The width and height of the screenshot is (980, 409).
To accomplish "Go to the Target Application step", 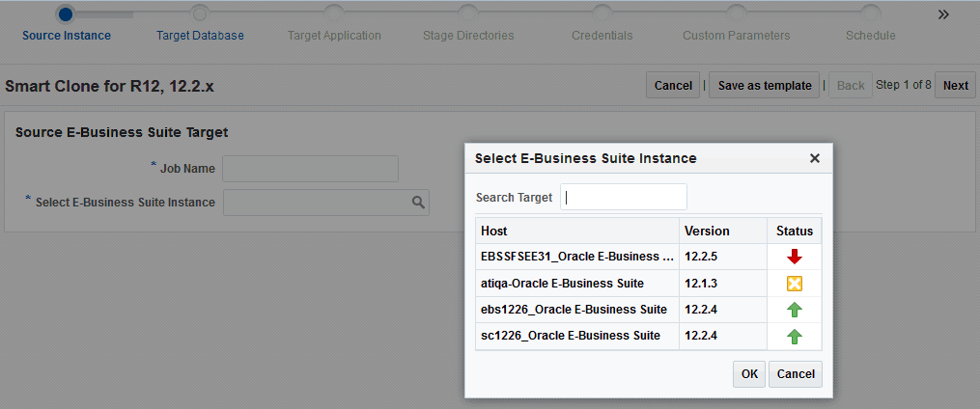I will (334, 36).
